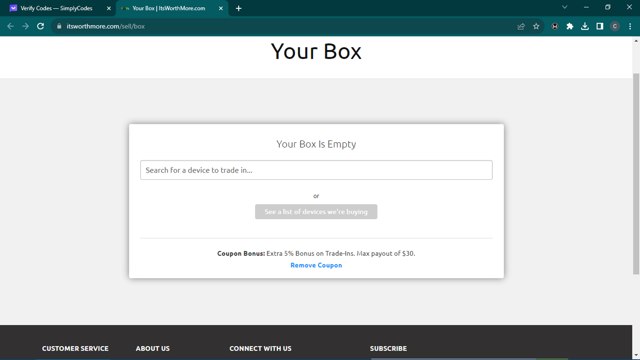Expand the tab search chevron
Screen dimensions: 640x360
click(564, 7)
